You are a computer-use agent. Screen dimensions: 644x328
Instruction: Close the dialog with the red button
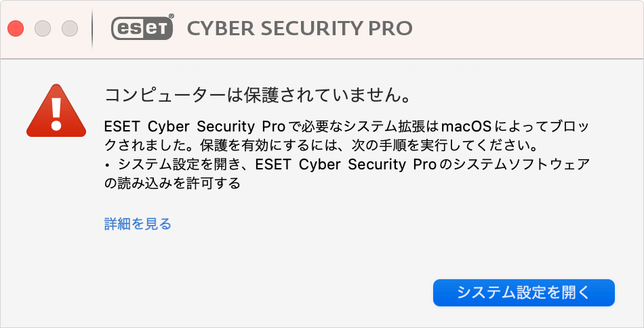pos(16,28)
